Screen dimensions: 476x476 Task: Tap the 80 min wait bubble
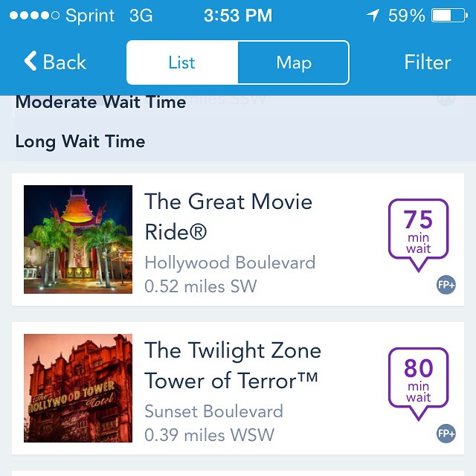point(418,377)
